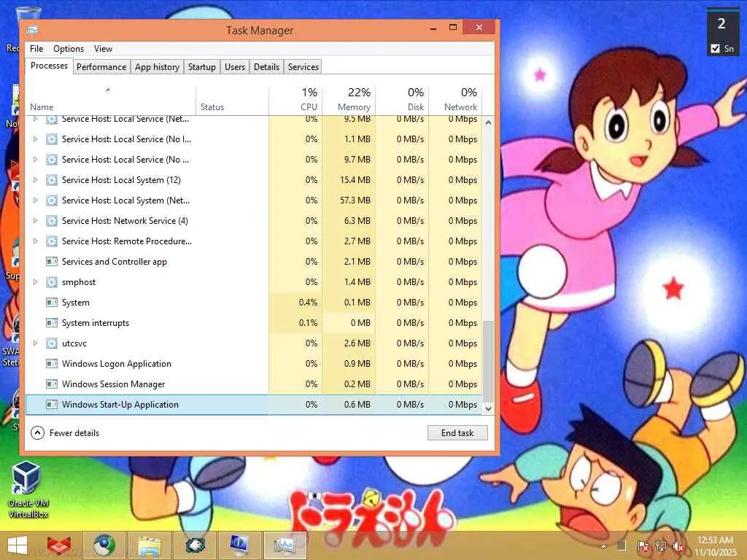Screen dimensions: 747x560
Task: Open the system information monitor taskbar icon
Action: click(x=239, y=545)
